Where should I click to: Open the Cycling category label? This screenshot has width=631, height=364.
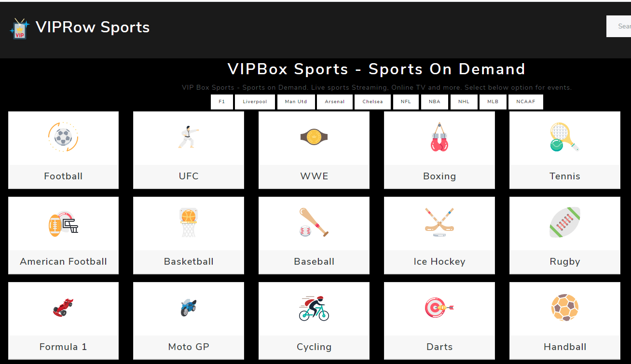314,347
